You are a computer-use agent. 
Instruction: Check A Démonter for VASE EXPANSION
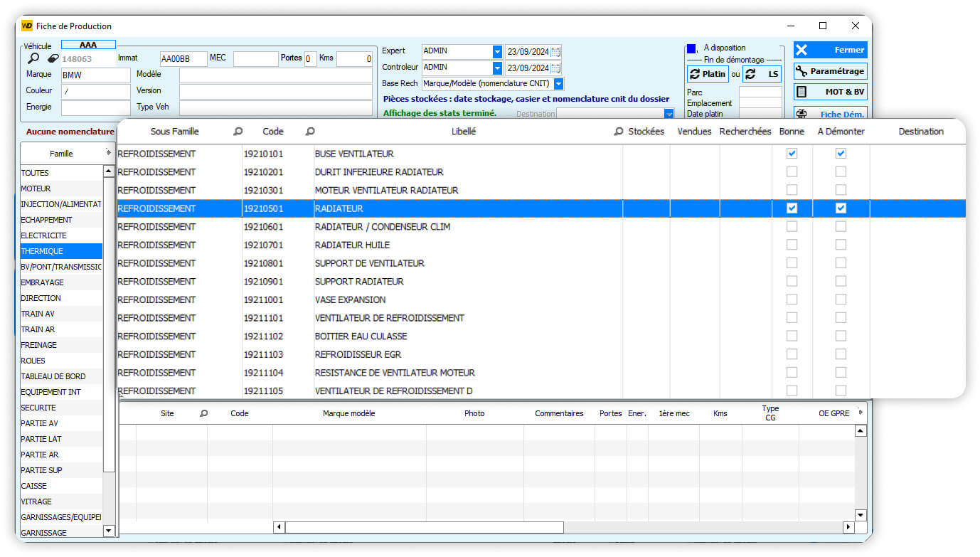[x=841, y=299]
